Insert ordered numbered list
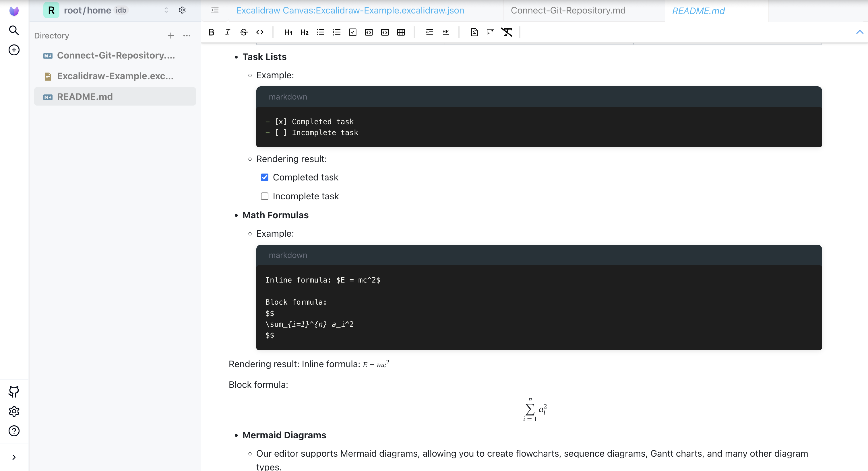Image resolution: width=868 pixels, height=471 pixels. 337,32
